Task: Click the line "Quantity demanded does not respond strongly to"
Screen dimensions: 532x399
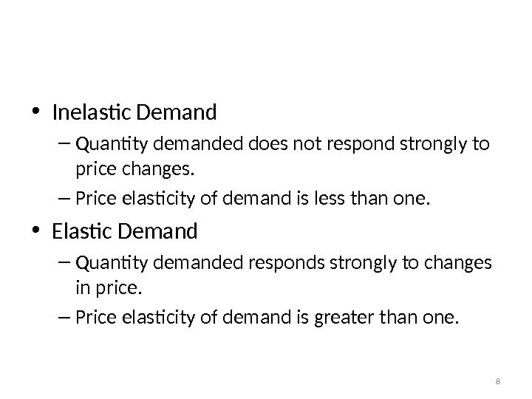Action: coord(282,143)
